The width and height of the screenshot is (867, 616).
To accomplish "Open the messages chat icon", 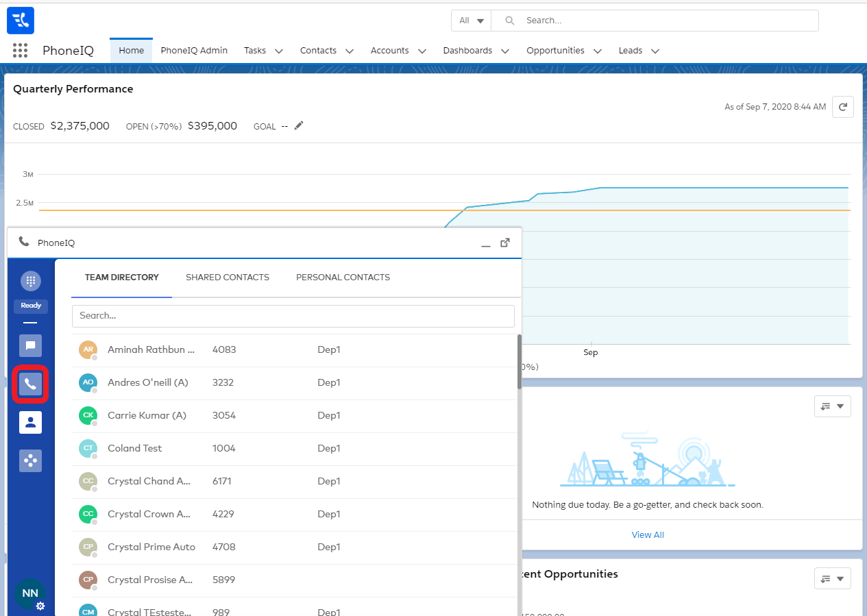I will tap(31, 345).
